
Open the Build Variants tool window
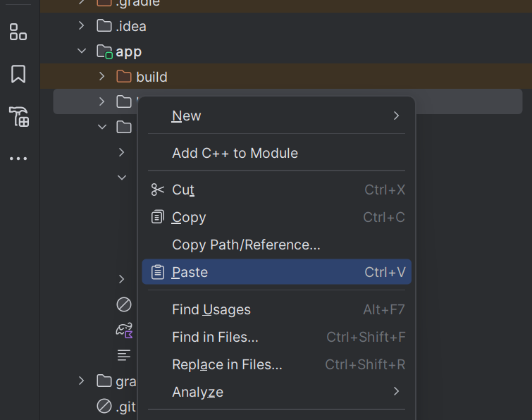(18, 116)
